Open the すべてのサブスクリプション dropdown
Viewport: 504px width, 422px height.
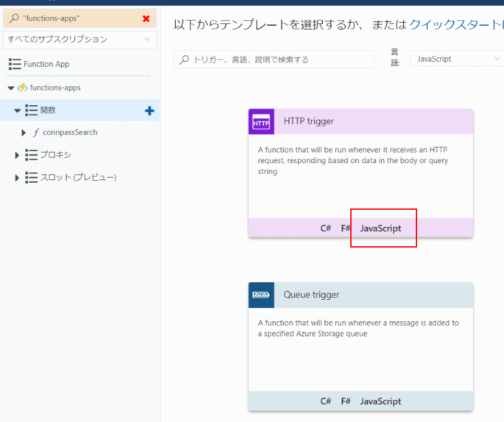tap(79, 39)
